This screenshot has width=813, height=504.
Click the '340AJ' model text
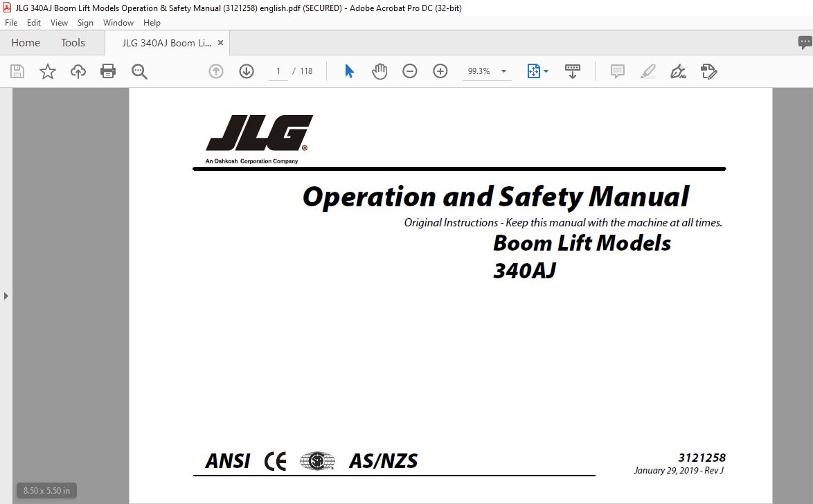[x=524, y=271]
